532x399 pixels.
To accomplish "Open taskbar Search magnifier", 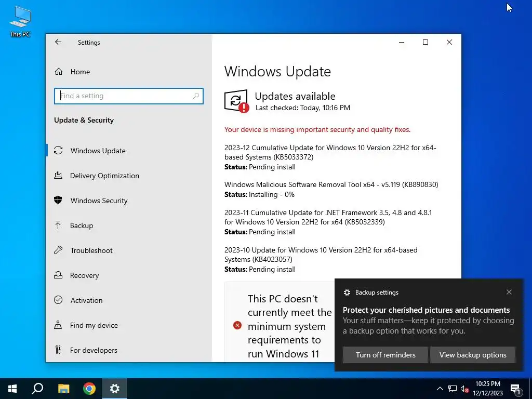I will pos(37,389).
